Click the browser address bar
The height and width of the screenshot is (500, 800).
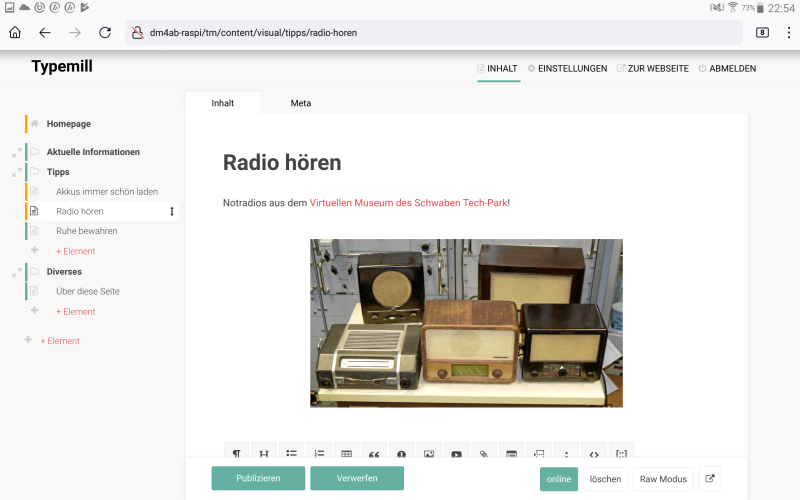(430, 32)
